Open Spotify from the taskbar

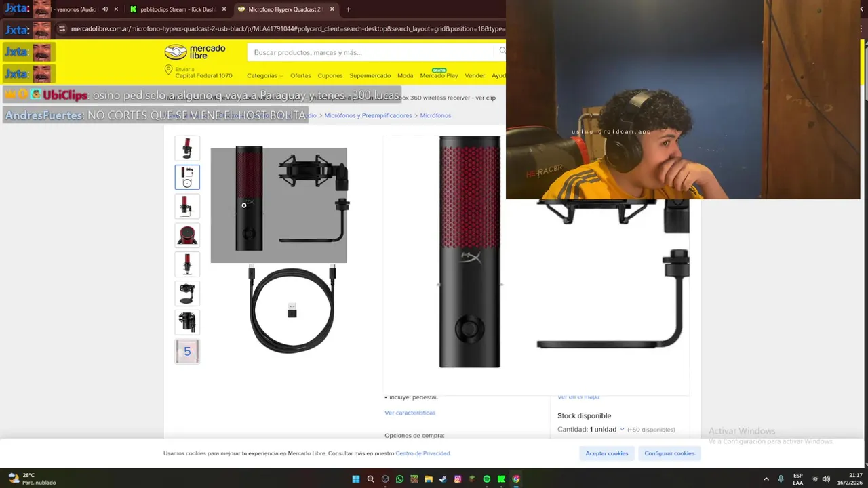[487, 479]
